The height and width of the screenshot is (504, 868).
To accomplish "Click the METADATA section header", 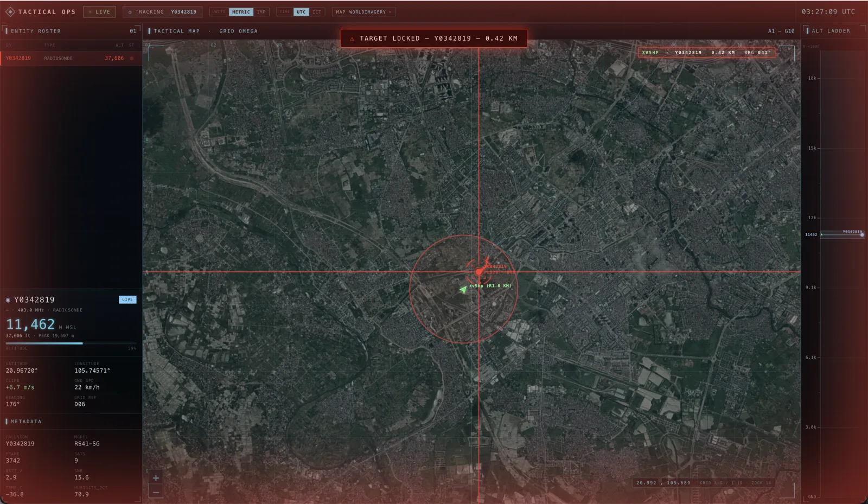I will click(71, 422).
